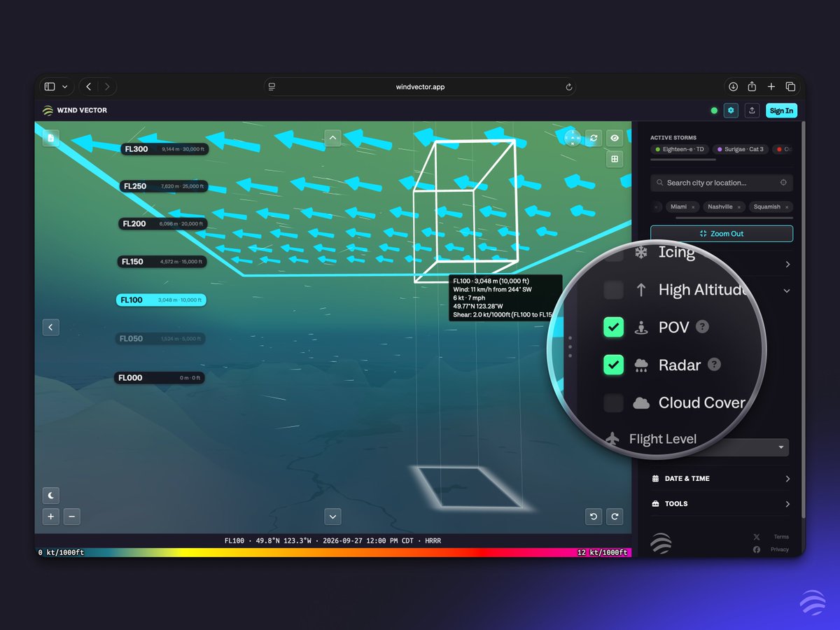Click the Search city or location field
The image size is (840, 630).
[x=722, y=183]
